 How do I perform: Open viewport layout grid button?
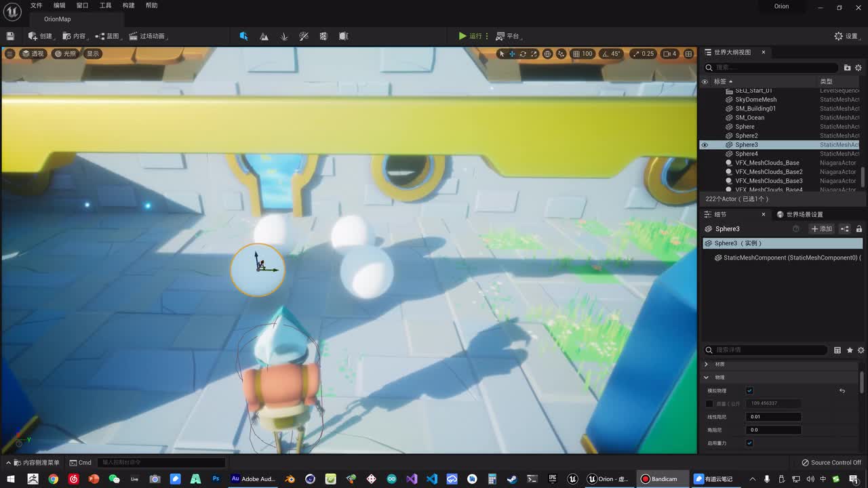point(688,54)
